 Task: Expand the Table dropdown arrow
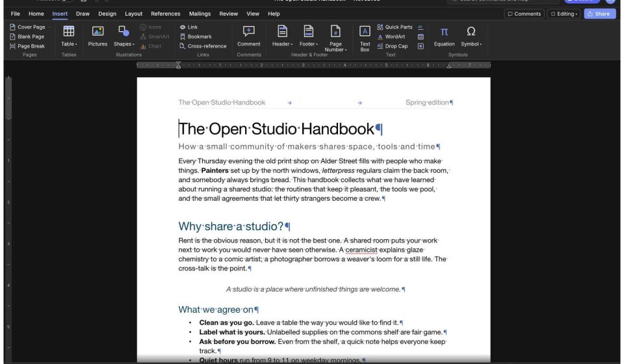[x=76, y=44]
